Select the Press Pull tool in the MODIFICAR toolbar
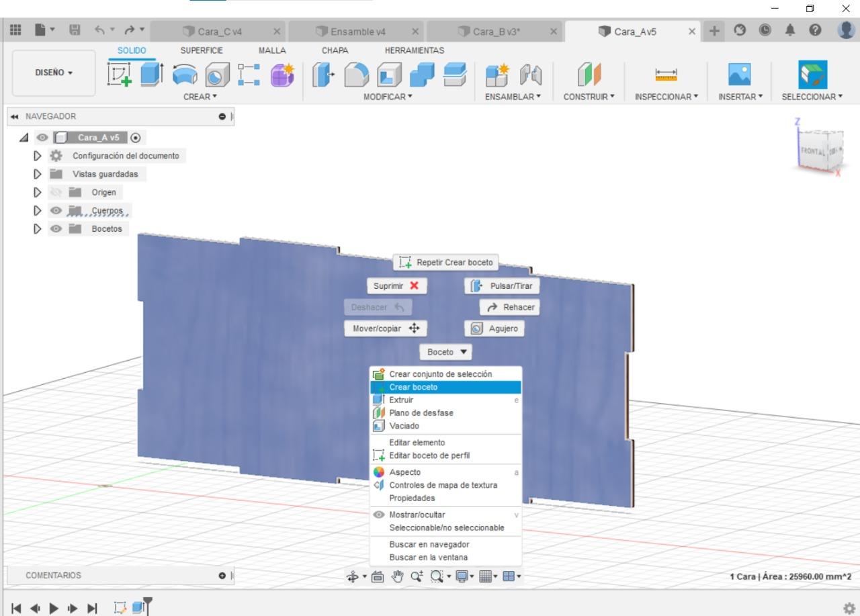Image resolution: width=860 pixels, height=616 pixels. pyautogui.click(x=322, y=75)
